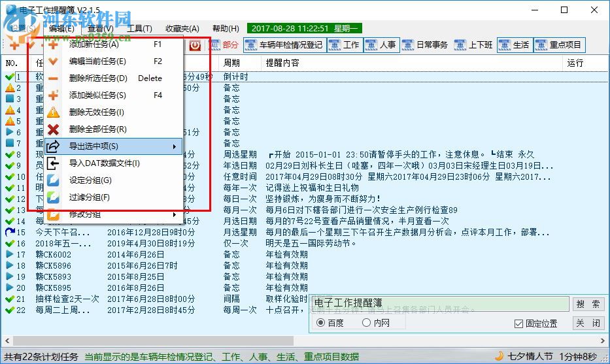Select 添加类似任务(S) menu entry
Viewport: 610px width, 364px height.
(x=113, y=95)
